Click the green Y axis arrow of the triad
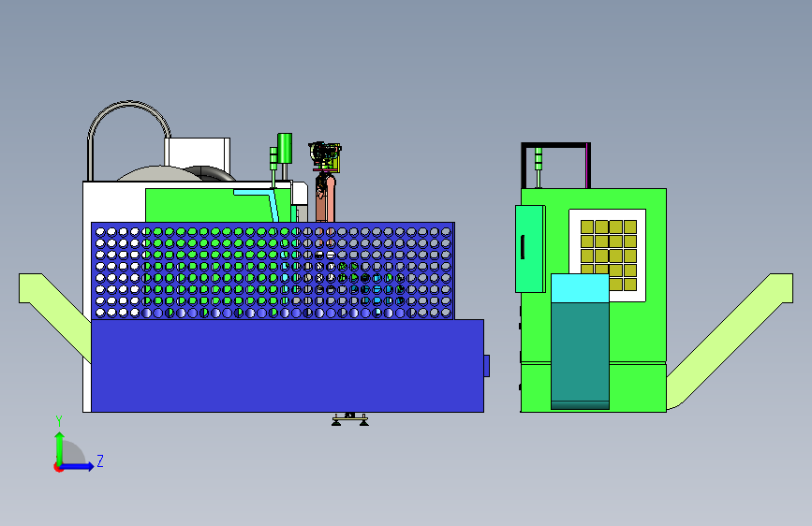812x526 pixels. pyautogui.click(x=60, y=447)
